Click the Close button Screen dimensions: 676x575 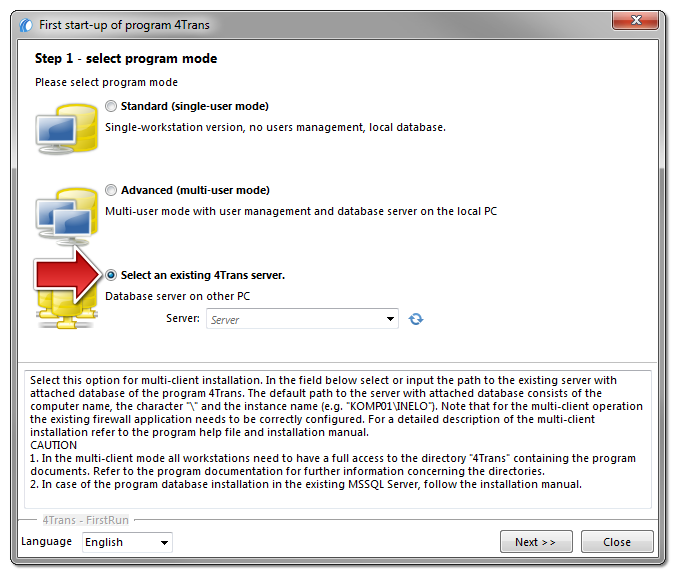(617, 541)
